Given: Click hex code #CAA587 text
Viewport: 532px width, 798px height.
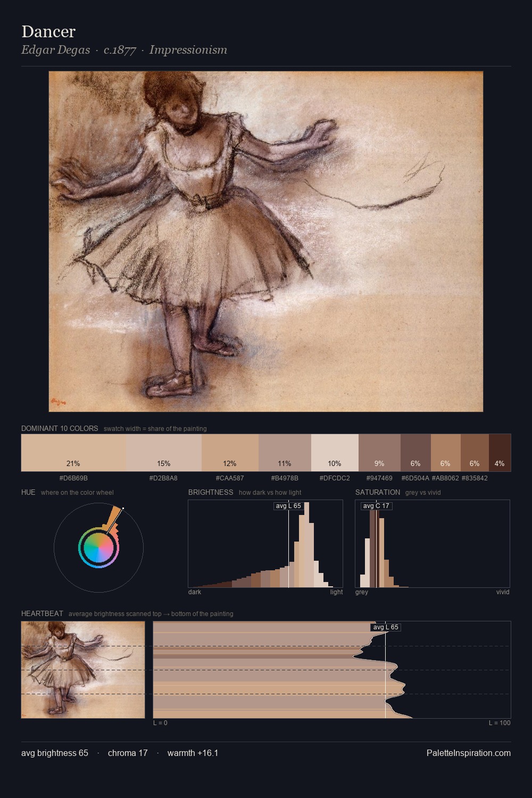Looking at the screenshot, I should [230, 478].
